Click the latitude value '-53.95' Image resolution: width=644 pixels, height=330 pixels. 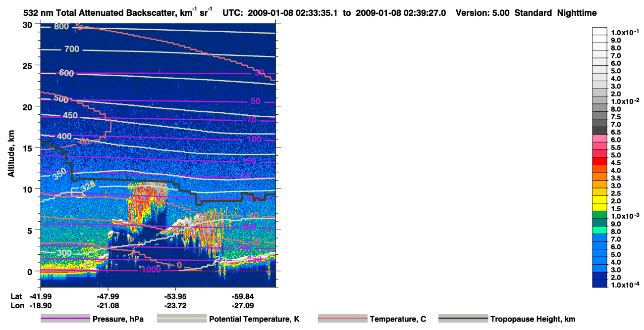175,296
